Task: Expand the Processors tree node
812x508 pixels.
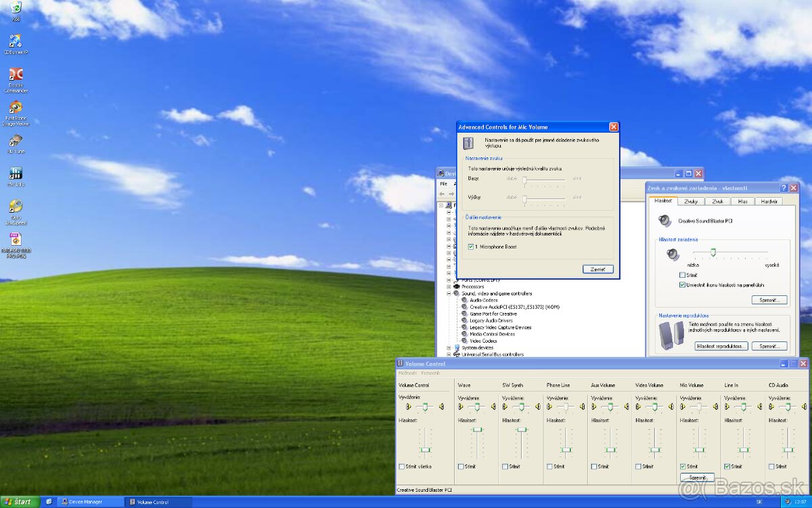Action: tap(448, 287)
